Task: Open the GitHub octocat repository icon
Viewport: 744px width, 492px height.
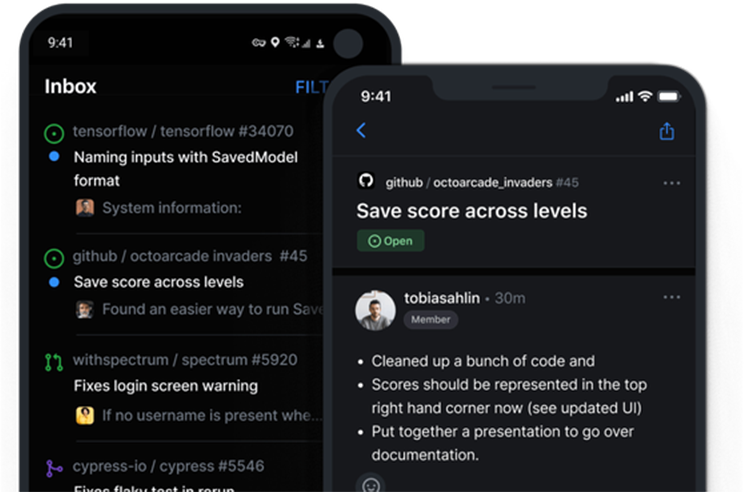Action: coord(366,181)
